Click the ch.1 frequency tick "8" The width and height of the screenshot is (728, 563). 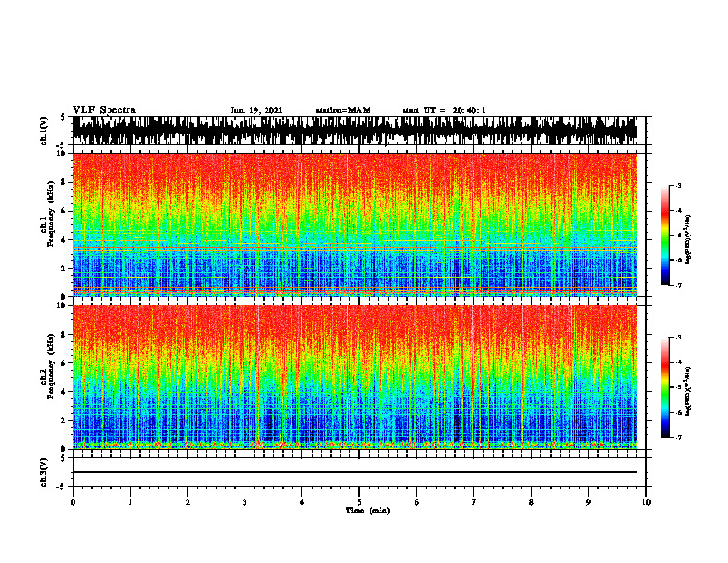[x=64, y=182]
